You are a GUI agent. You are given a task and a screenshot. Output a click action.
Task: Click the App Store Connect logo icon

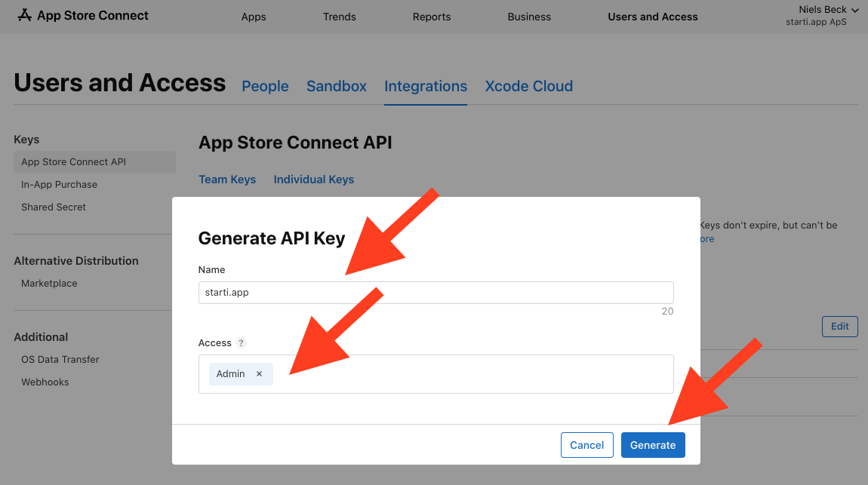pyautogui.click(x=24, y=16)
